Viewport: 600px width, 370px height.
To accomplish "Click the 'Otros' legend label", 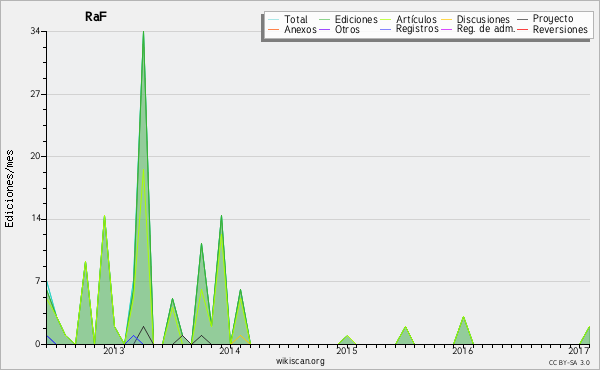I will (347, 29).
